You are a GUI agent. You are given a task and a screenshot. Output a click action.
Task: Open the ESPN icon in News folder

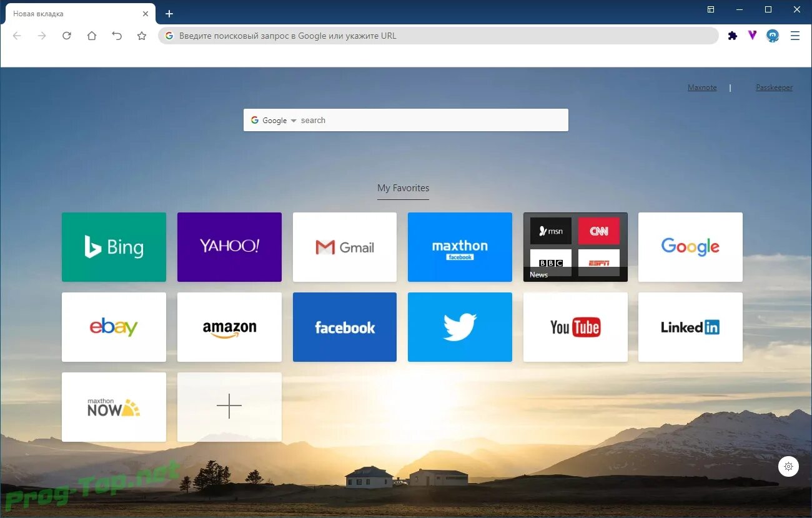tap(599, 262)
